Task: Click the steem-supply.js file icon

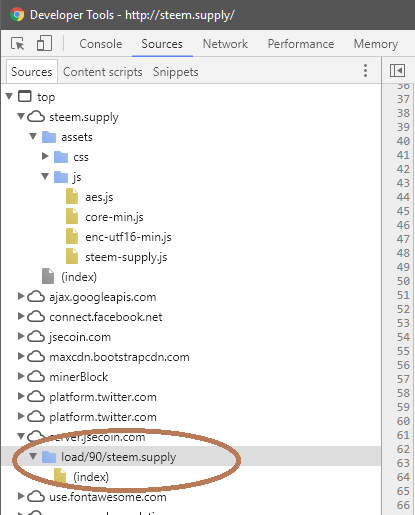Action: 72,257
